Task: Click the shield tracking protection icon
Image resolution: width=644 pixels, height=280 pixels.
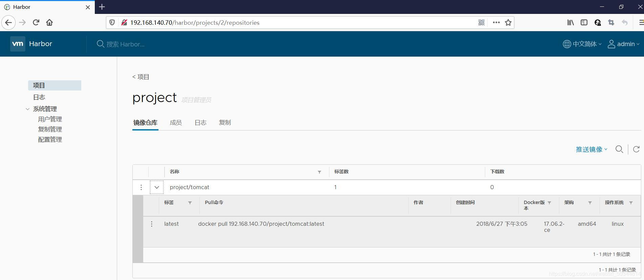Action: pyautogui.click(x=112, y=23)
